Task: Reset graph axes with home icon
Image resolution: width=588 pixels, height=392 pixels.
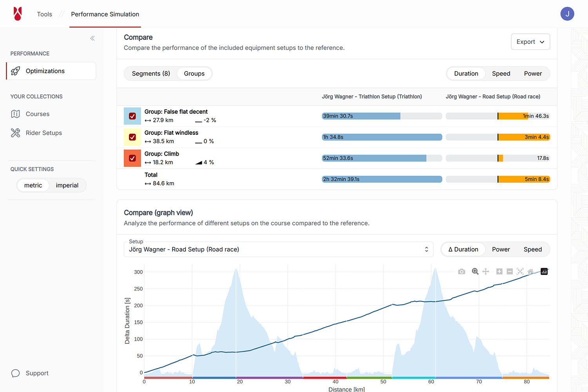Action: (530, 272)
